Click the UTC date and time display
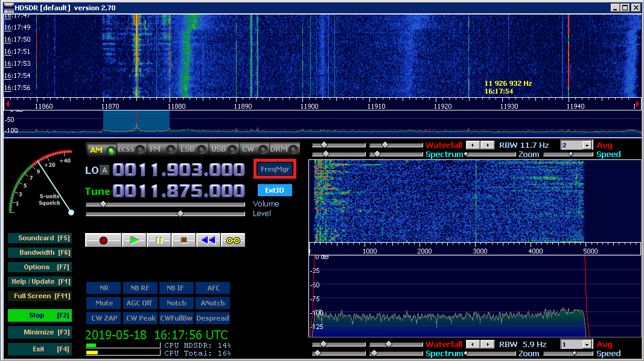This screenshot has width=644, height=361. 156,334
